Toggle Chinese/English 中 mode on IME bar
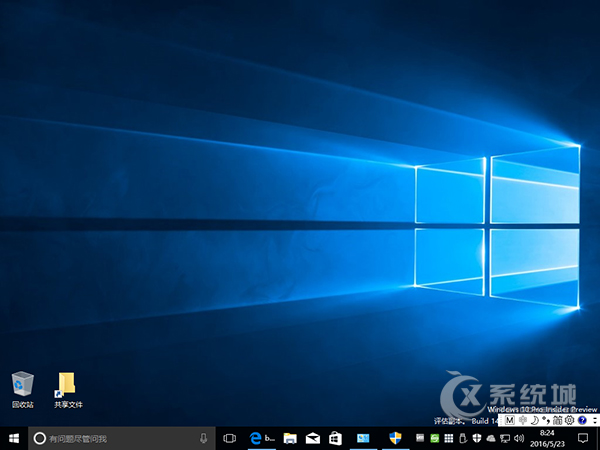Screen dimensions: 600x450 [522, 420]
